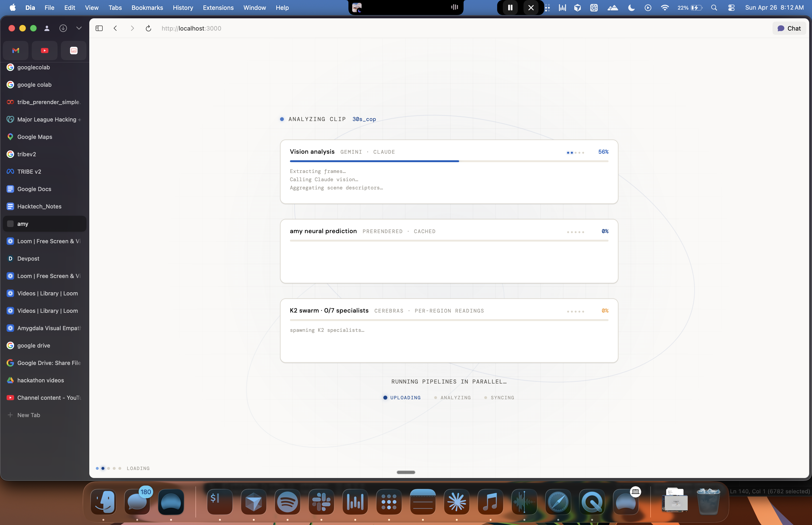Click the Chat button
The width and height of the screenshot is (812, 525).
pyautogui.click(x=789, y=28)
